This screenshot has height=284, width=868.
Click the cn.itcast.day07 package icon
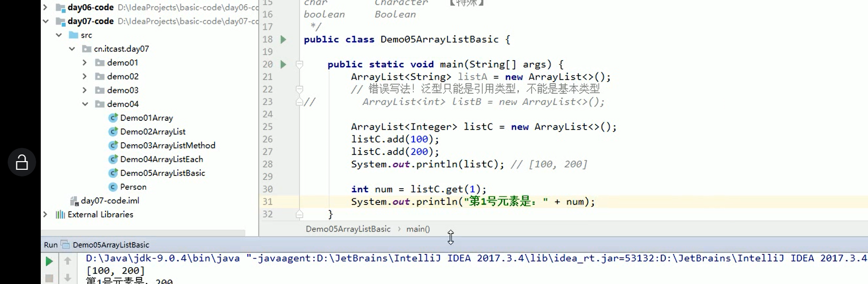(87, 49)
